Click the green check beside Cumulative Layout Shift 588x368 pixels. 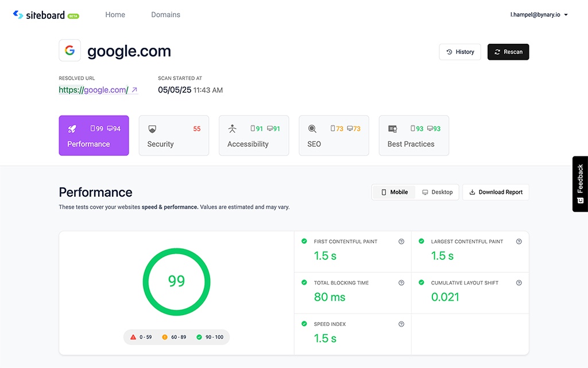coord(421,282)
